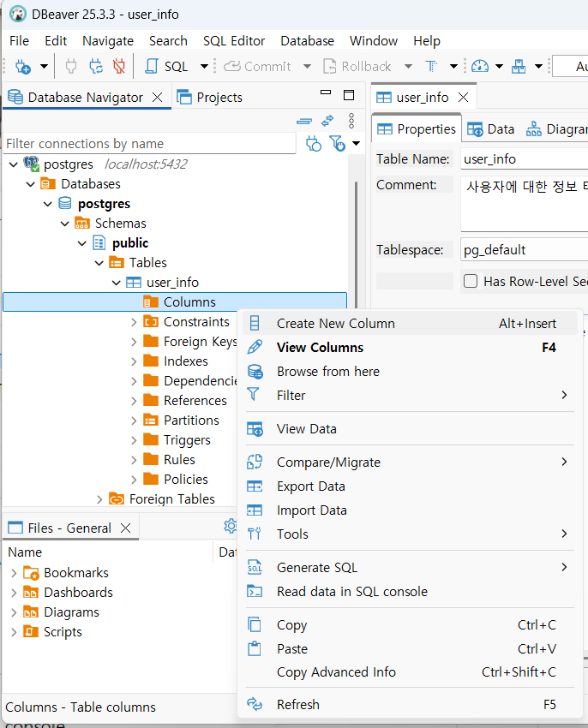Click the red Disconnect toolbar icon

click(x=119, y=67)
